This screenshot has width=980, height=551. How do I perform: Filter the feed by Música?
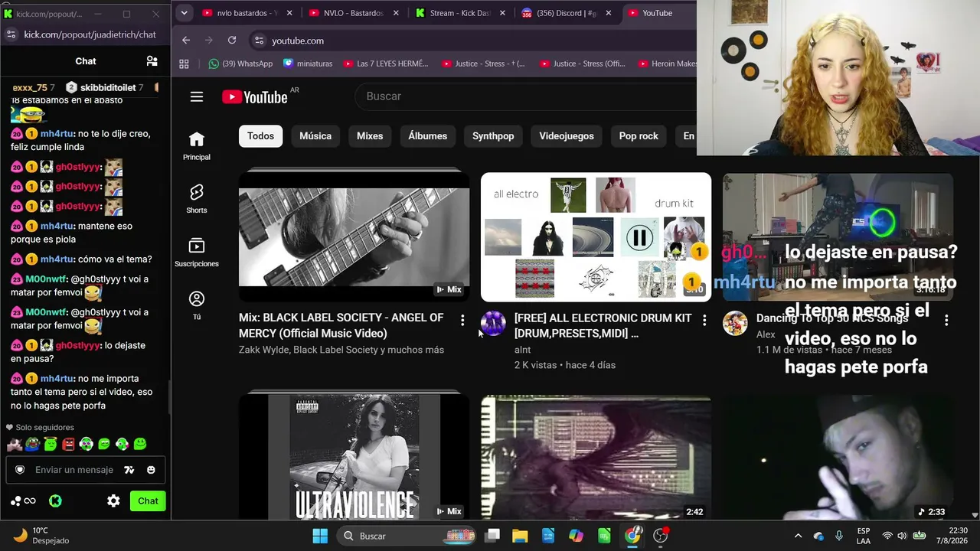315,136
